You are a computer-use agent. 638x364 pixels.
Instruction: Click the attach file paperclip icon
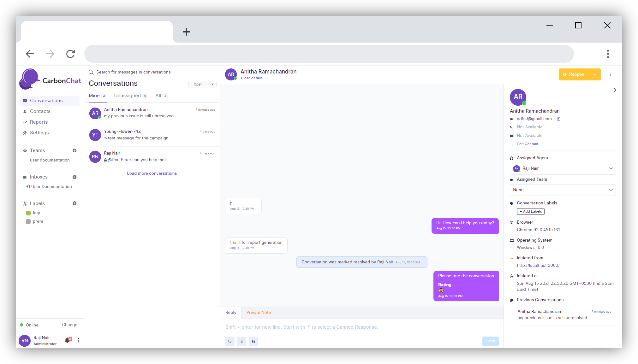tap(241, 341)
